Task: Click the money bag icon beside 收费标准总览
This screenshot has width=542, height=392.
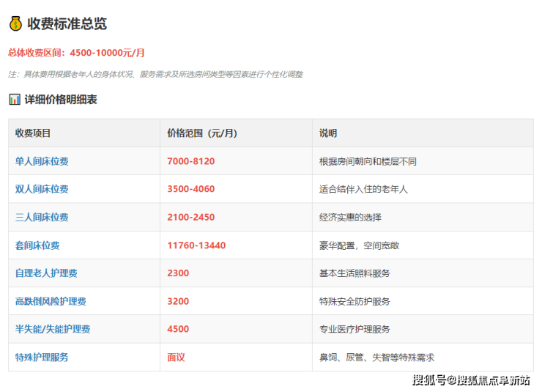Action: pos(15,24)
